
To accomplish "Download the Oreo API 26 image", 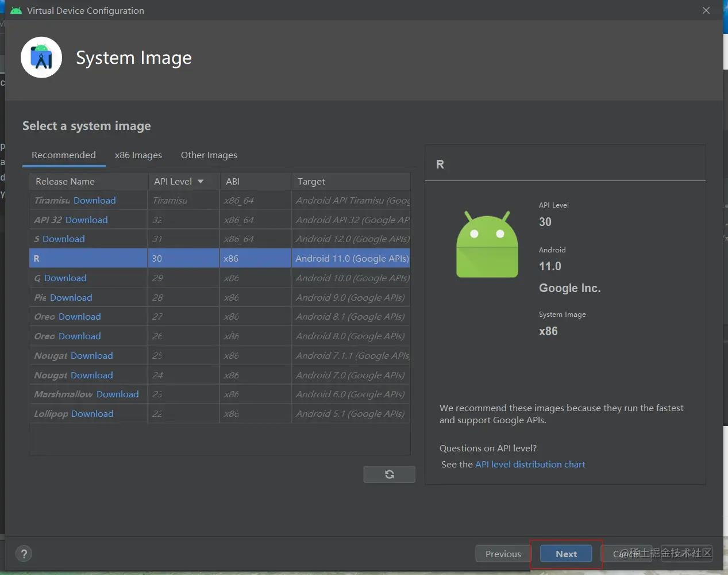I will click(80, 336).
